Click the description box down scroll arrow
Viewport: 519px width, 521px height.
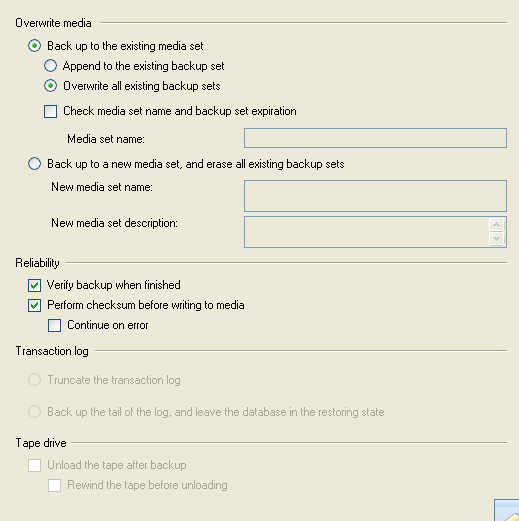pyautogui.click(x=496, y=239)
